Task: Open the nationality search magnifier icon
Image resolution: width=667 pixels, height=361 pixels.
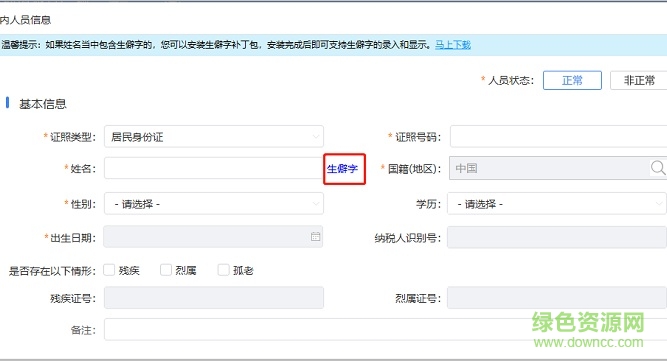Action: (658, 168)
